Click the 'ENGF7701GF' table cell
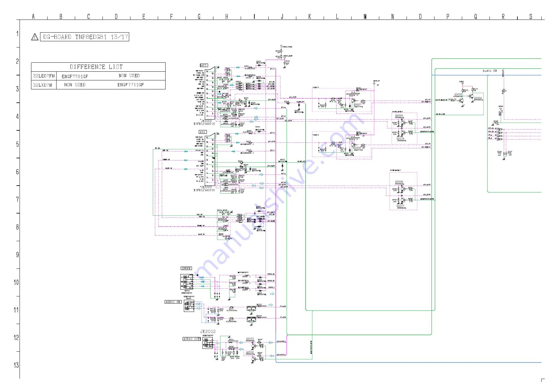Image resolution: width=555 pixels, height=392 pixels. (x=75, y=76)
